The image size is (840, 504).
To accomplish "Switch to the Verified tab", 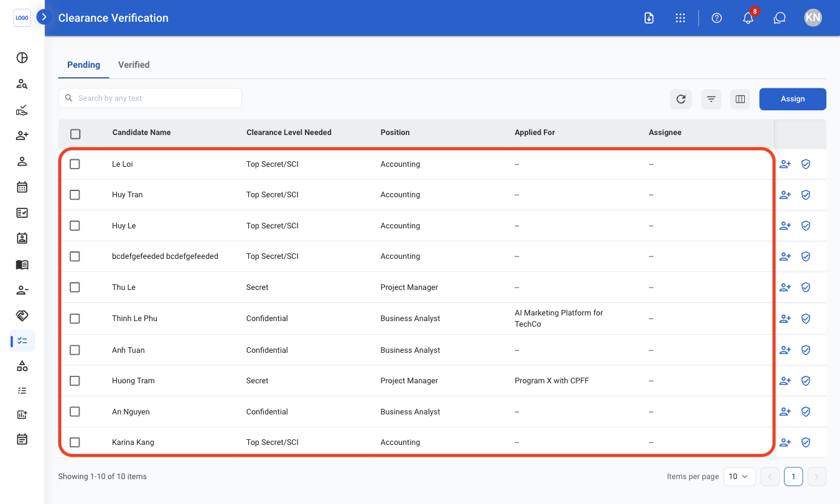I will tap(134, 65).
